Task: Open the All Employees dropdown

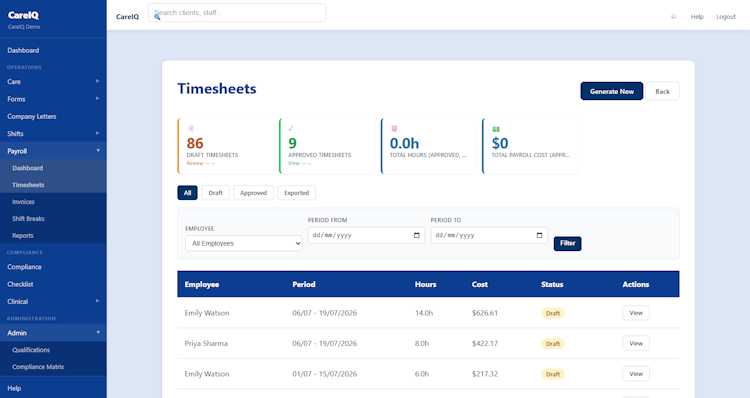Action: [x=243, y=243]
